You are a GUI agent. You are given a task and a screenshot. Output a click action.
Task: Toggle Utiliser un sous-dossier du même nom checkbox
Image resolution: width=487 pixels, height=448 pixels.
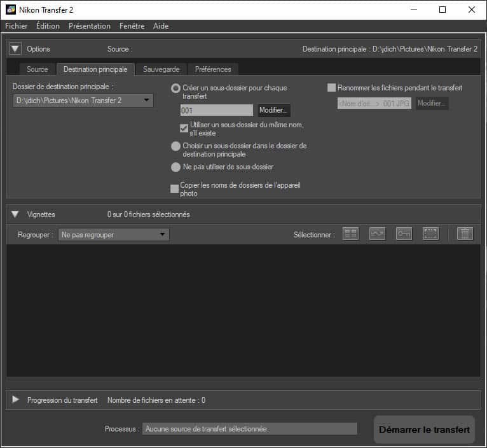(184, 128)
